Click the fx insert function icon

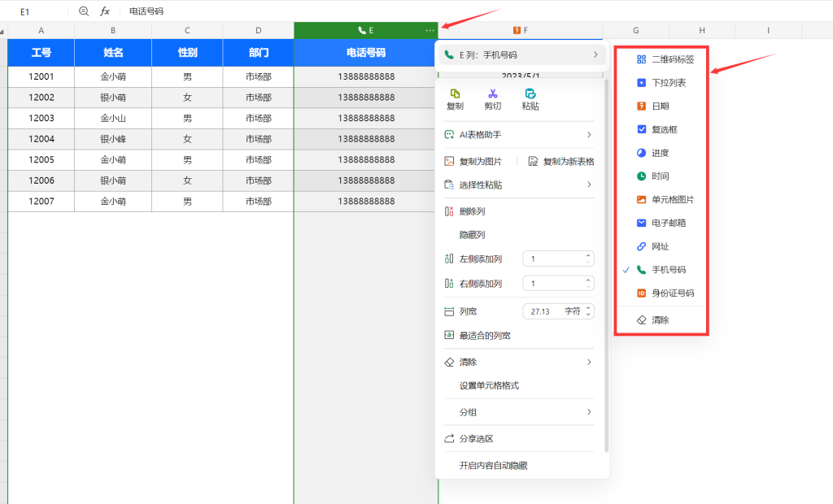[105, 11]
